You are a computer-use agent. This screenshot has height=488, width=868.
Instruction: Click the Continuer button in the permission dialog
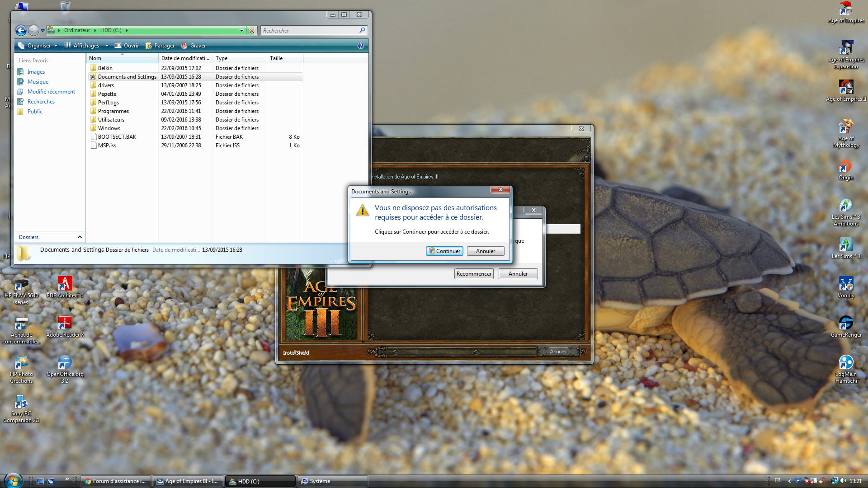point(444,251)
